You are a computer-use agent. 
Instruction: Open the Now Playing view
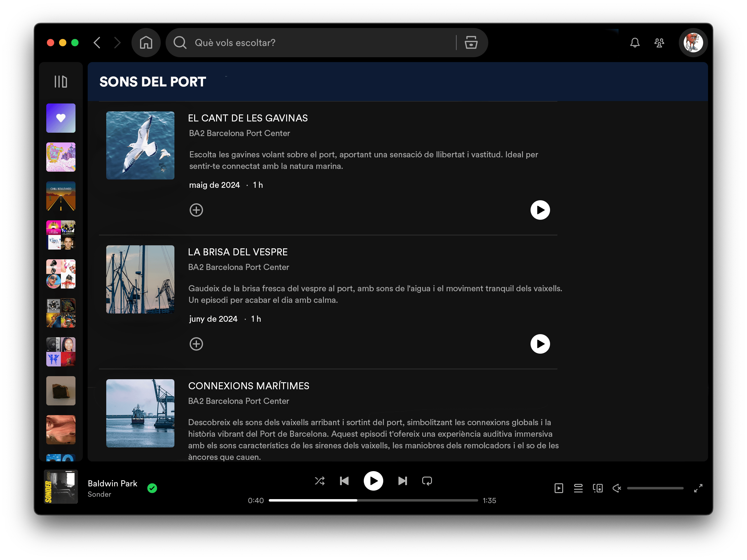pos(559,488)
